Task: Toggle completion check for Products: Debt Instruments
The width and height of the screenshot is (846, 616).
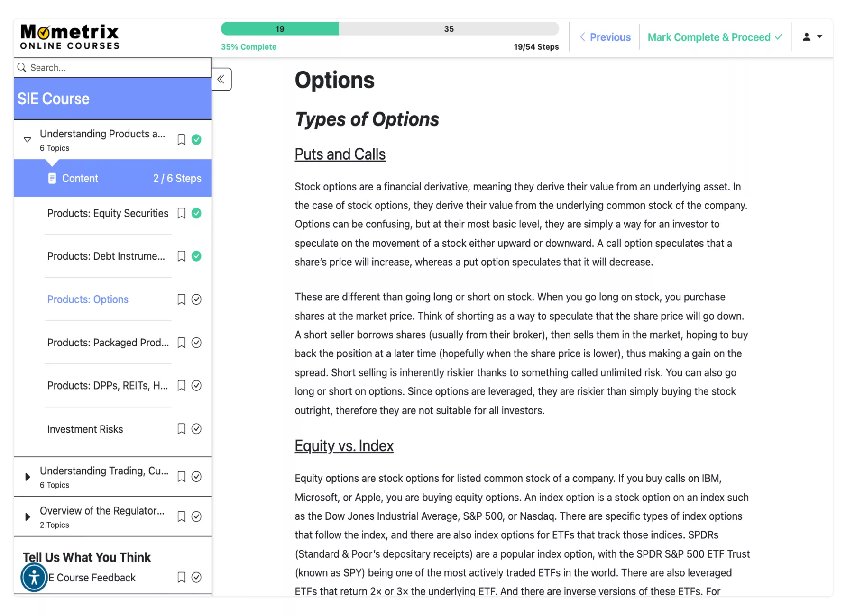Action: coord(196,256)
